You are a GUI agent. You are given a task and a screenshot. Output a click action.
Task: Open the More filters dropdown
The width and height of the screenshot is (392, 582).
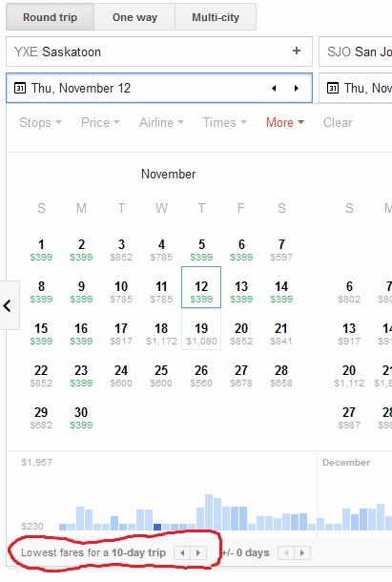[285, 122]
